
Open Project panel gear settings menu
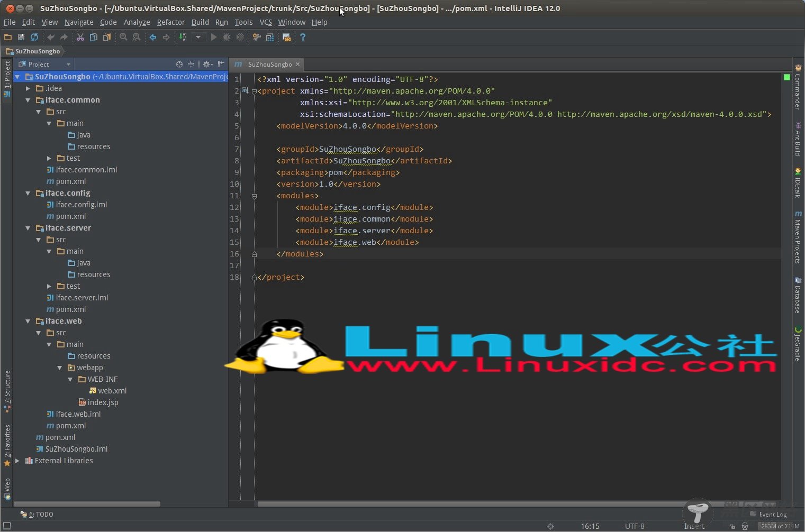click(x=207, y=64)
